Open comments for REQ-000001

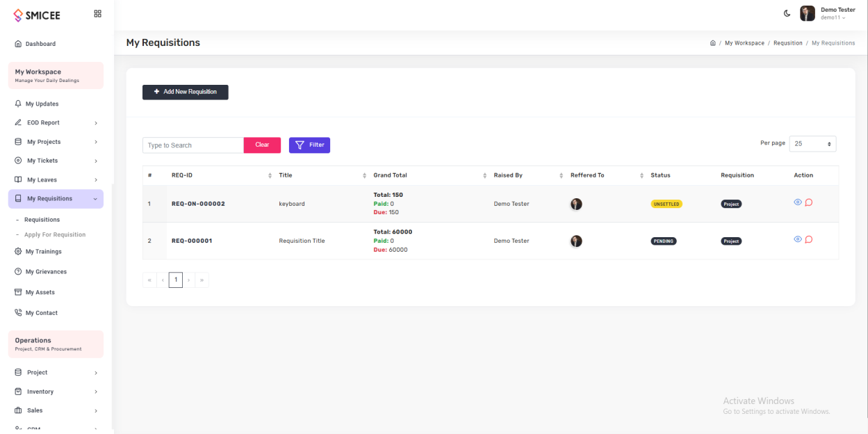point(809,239)
